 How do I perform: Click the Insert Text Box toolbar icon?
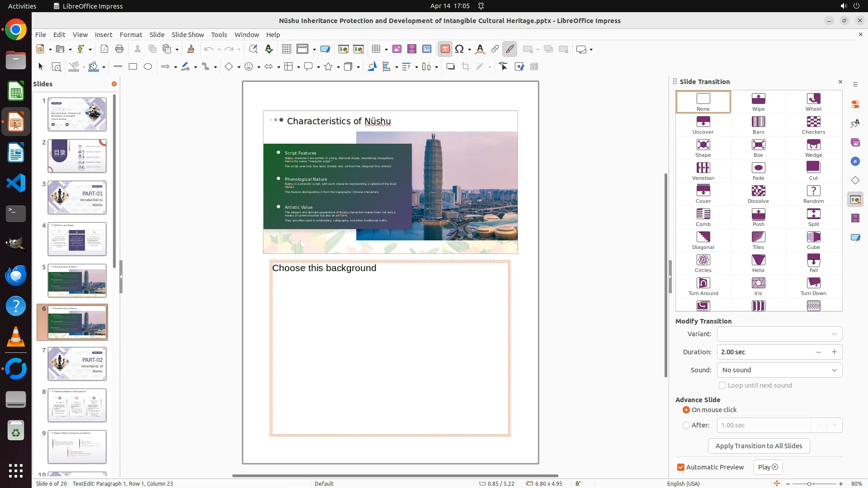[445, 49]
